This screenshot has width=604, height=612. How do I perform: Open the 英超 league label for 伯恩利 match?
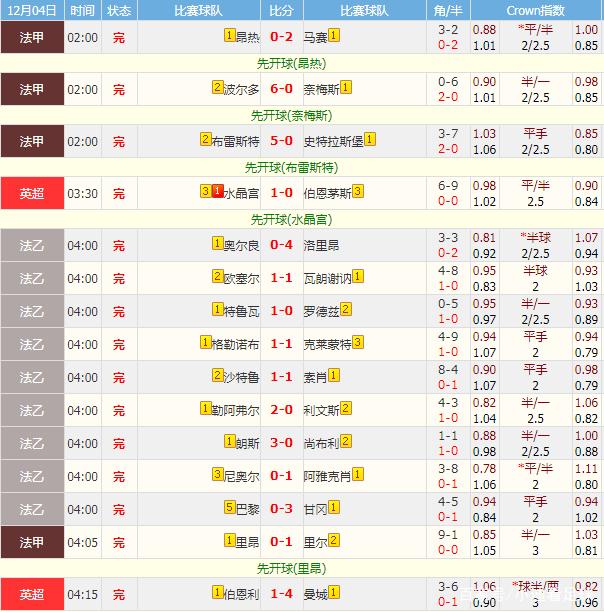coord(32,594)
